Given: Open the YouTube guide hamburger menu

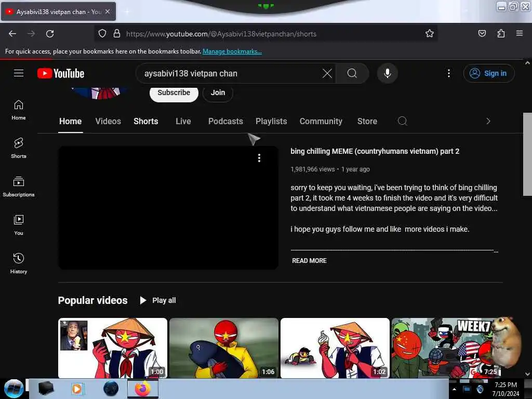Looking at the screenshot, I should click(x=19, y=73).
